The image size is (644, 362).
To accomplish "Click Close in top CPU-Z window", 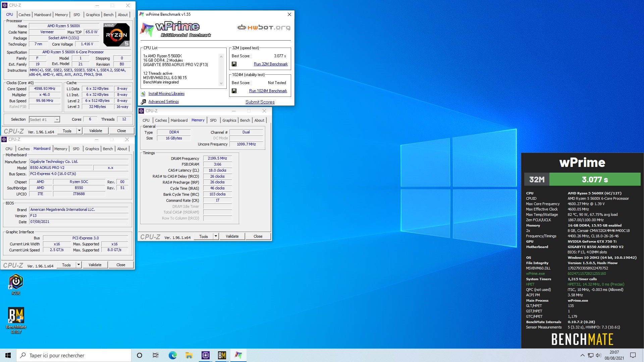I will (121, 131).
